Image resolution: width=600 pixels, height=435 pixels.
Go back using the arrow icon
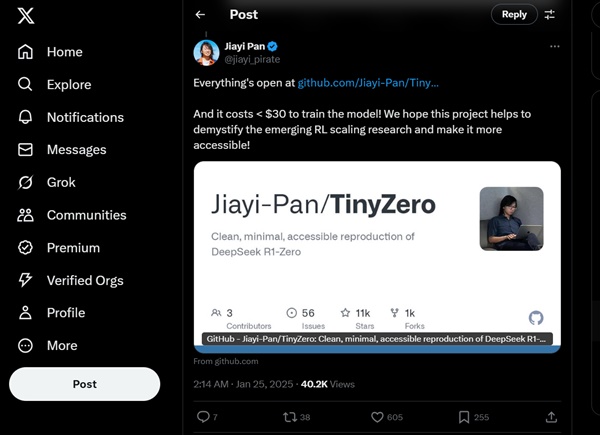(x=200, y=15)
